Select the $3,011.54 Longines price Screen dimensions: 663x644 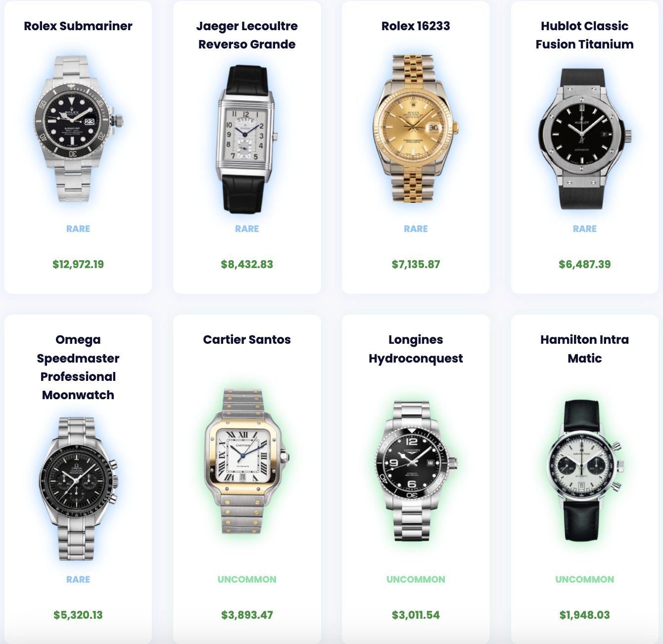click(416, 615)
